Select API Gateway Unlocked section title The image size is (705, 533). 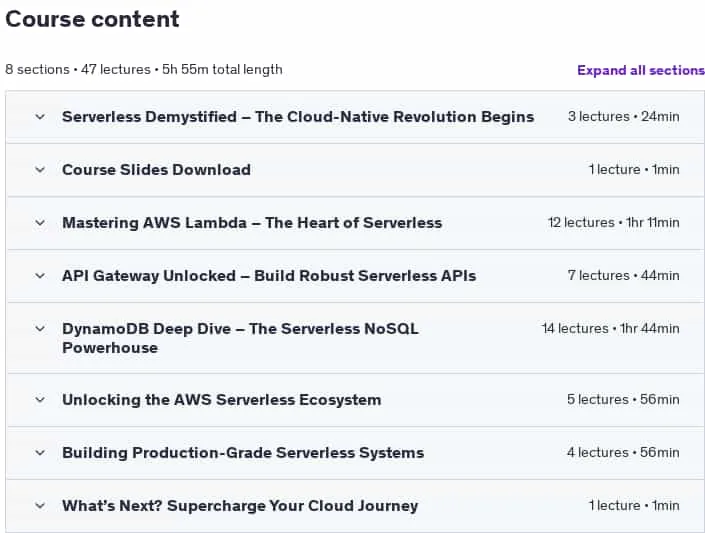(269, 276)
